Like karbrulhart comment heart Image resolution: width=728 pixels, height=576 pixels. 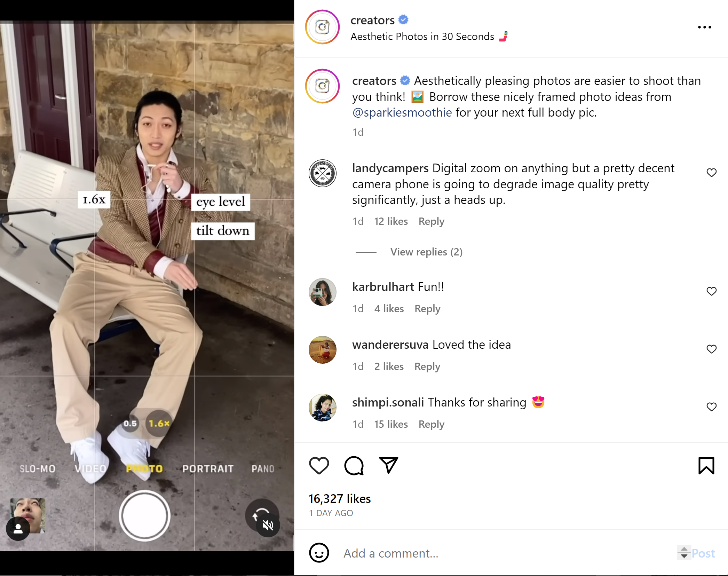tap(711, 291)
